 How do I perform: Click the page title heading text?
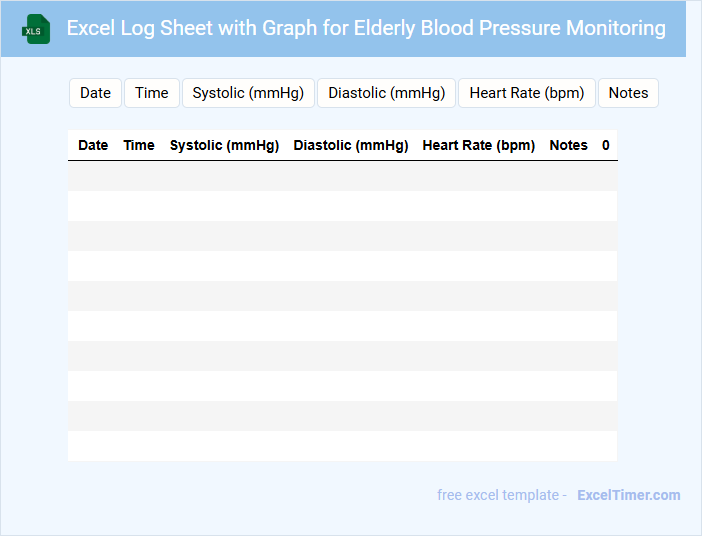(x=366, y=28)
